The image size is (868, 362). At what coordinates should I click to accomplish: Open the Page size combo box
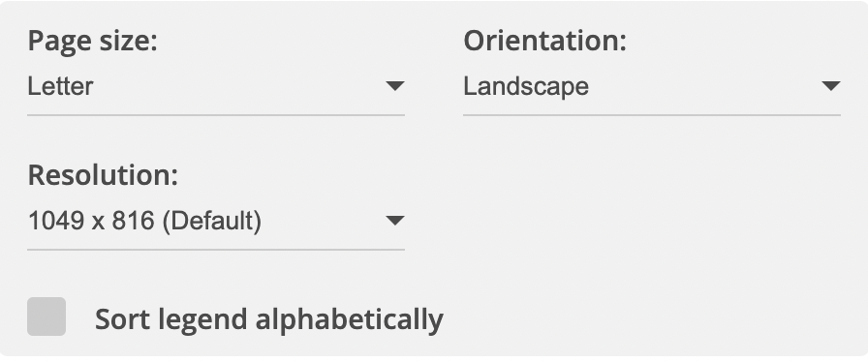point(216,87)
